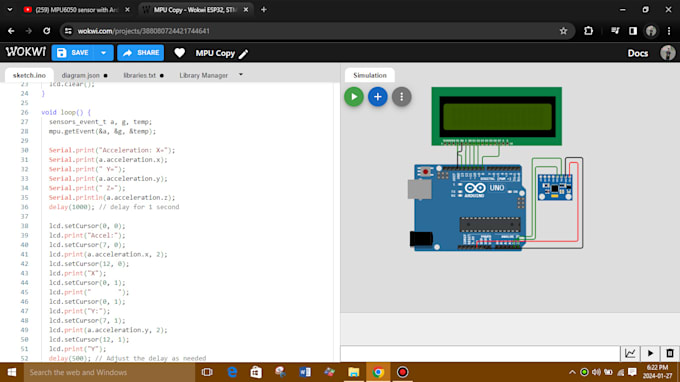The height and width of the screenshot is (382, 680).
Task: Open the Chrome three-dot menu
Action: [669, 31]
